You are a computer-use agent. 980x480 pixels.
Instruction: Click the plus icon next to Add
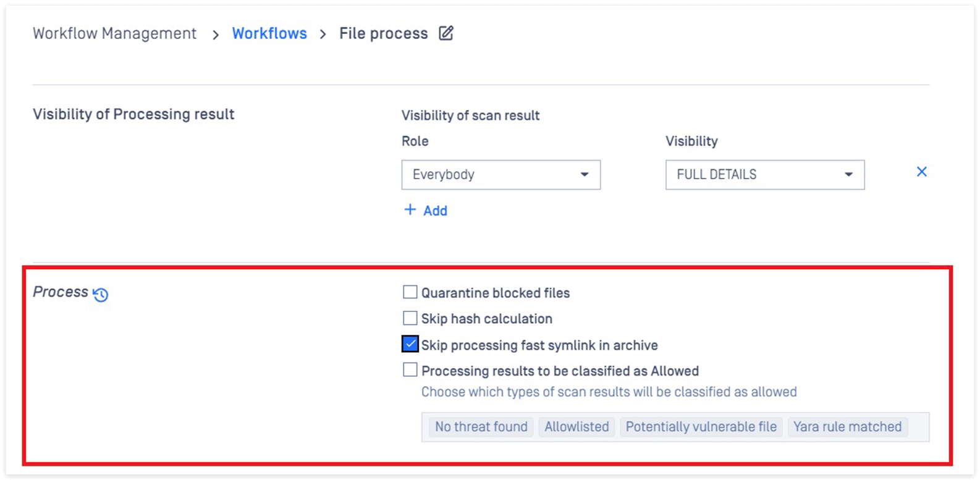[x=410, y=210]
